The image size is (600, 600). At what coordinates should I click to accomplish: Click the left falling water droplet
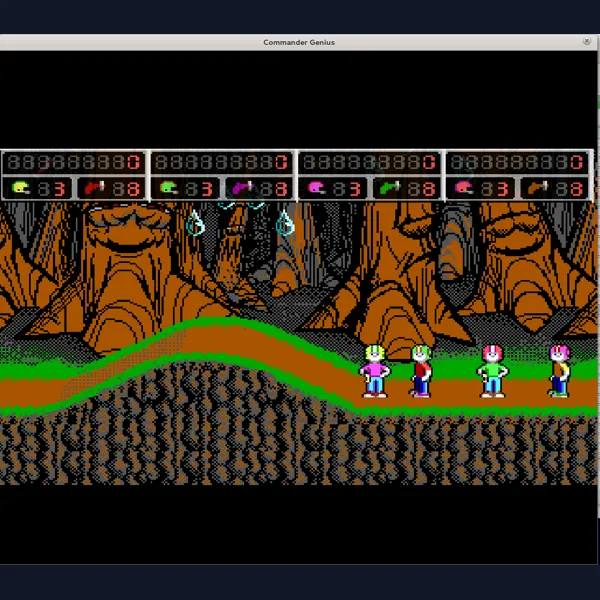coord(195,223)
